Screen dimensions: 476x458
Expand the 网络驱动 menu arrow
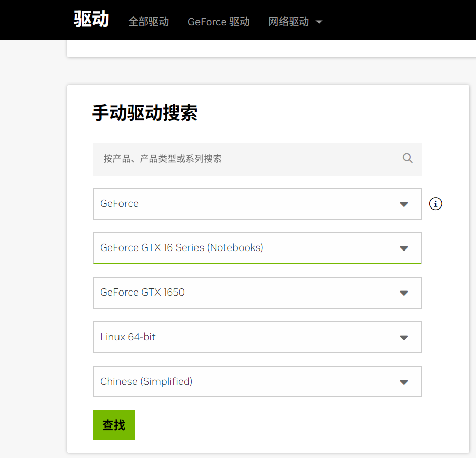pos(319,22)
